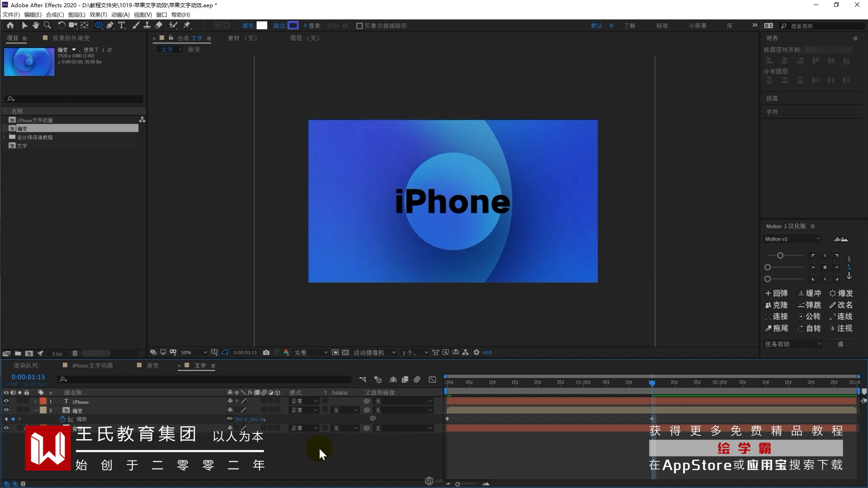
Task: Click the 克隆 button in Motion panel
Action: click(777, 305)
